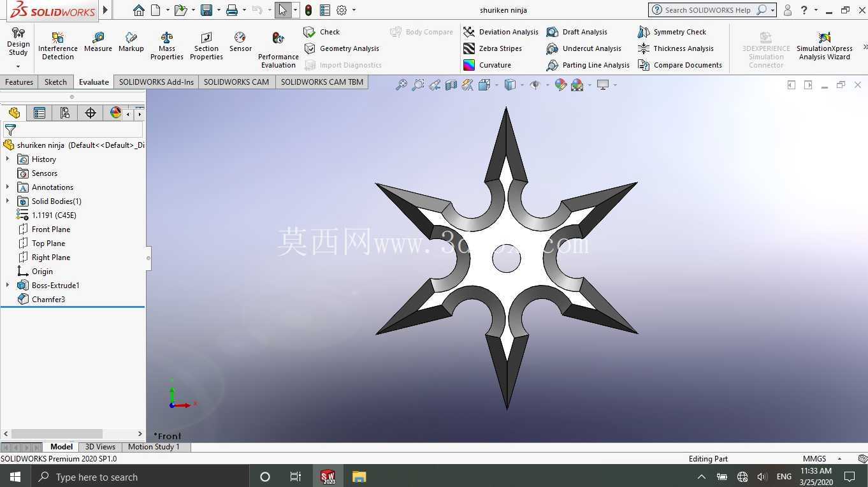Launch SimulationXpress Analysis Wizard

[825, 46]
